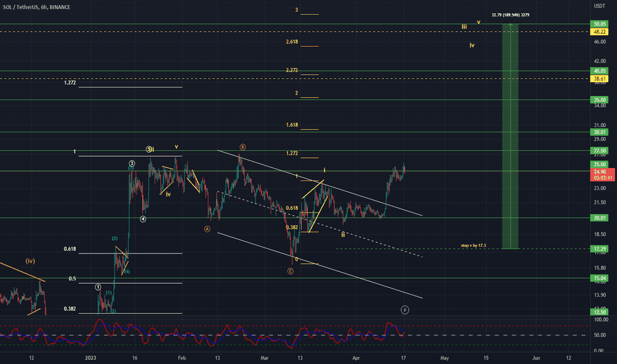Click the '32.79 (189.54%) 3279' position label
Screen dimensions: 617x364
510,15
